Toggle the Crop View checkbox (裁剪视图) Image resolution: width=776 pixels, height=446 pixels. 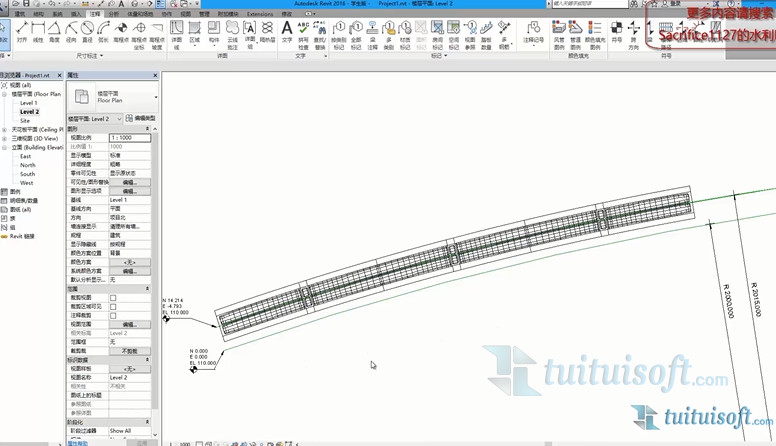coord(113,298)
